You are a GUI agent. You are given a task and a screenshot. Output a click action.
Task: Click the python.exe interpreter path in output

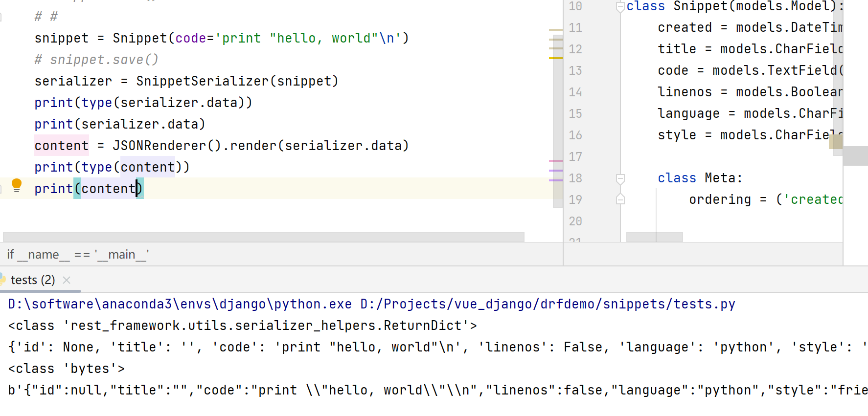180,304
